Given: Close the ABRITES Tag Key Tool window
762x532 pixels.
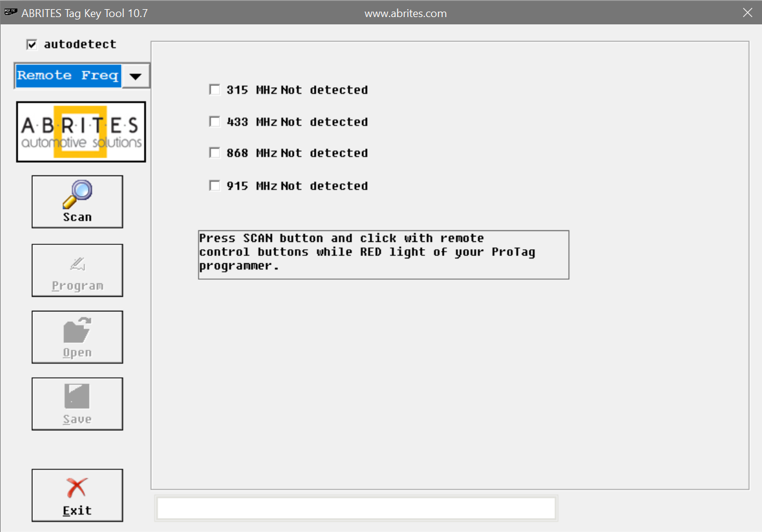Looking at the screenshot, I should click(x=747, y=12).
